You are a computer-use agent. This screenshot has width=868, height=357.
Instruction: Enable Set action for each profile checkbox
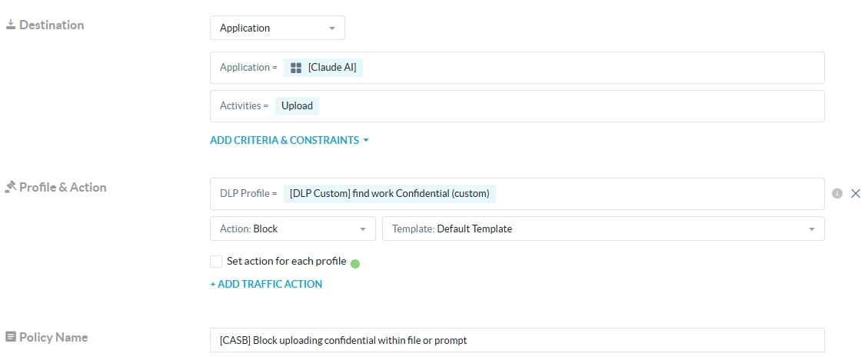point(216,262)
